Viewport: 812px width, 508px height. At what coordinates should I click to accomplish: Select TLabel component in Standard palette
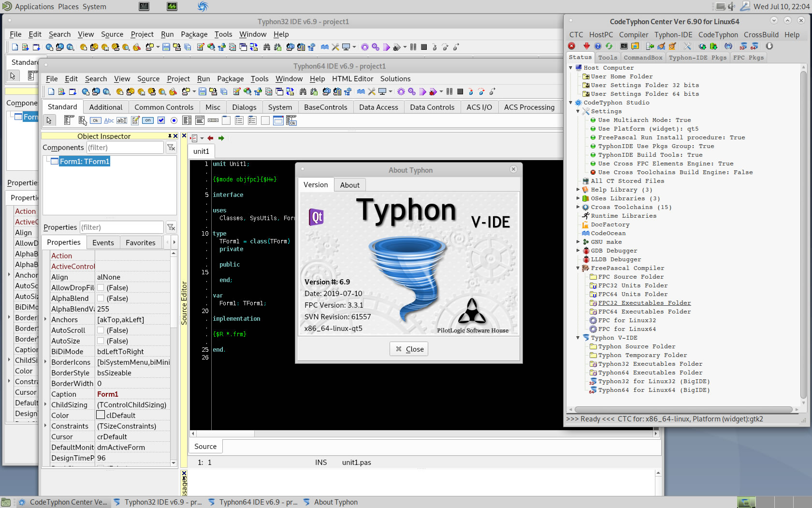[x=109, y=120]
